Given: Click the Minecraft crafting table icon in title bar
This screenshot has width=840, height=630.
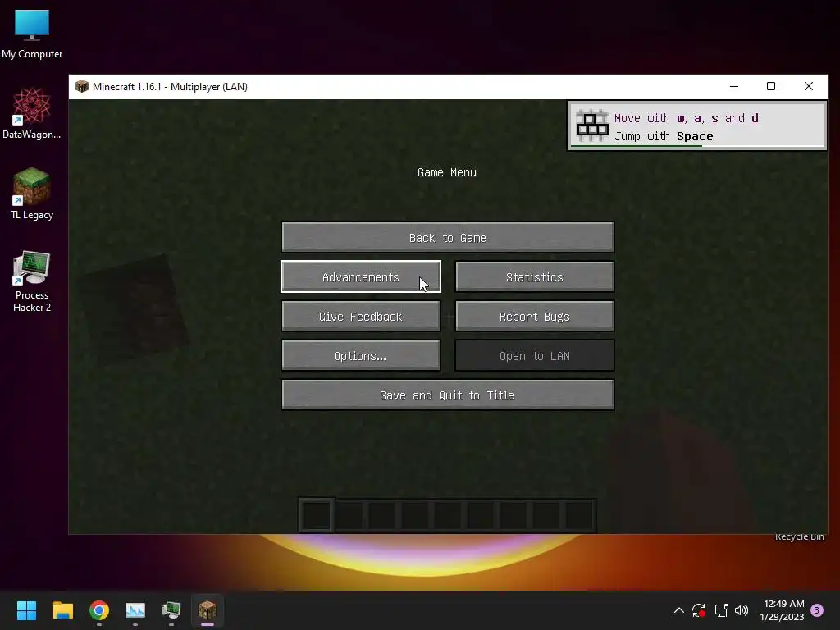Looking at the screenshot, I should pyautogui.click(x=82, y=86).
